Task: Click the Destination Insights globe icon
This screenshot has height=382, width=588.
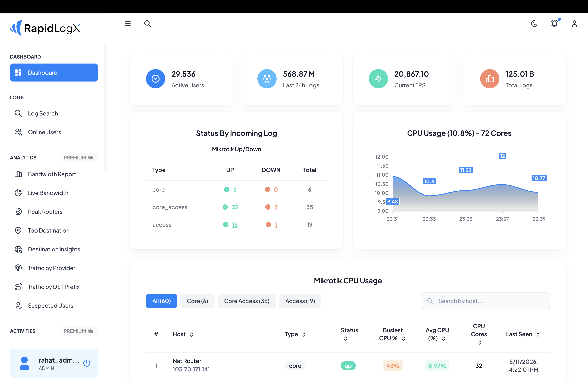Action: (18, 249)
